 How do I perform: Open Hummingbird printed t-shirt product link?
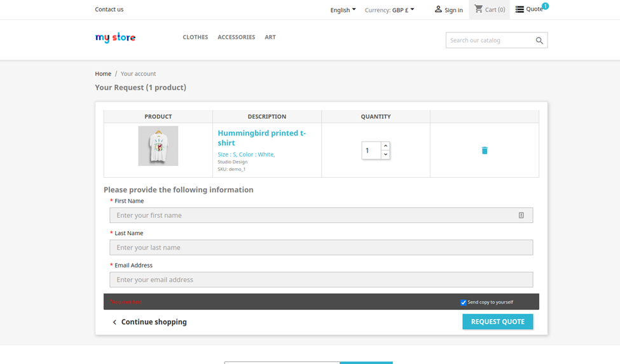pyautogui.click(x=262, y=138)
